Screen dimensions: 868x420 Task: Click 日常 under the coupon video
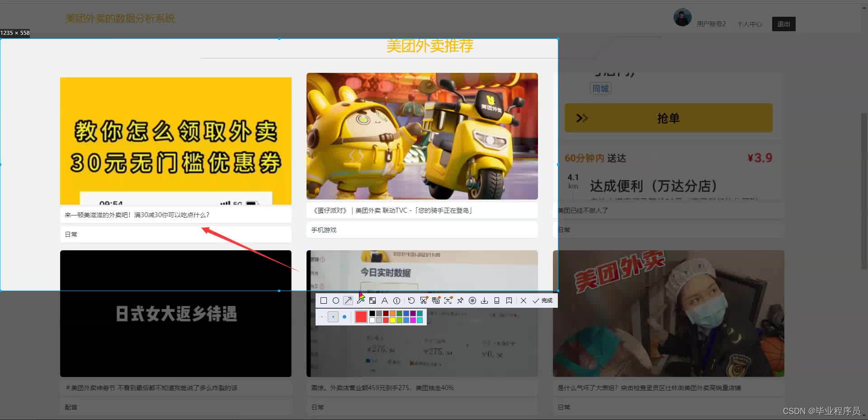pos(71,234)
